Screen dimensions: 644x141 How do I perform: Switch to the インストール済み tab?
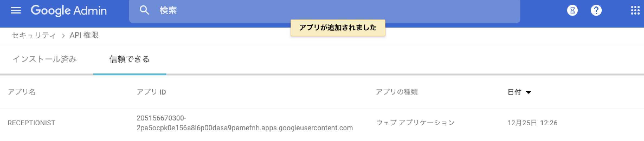point(45,59)
